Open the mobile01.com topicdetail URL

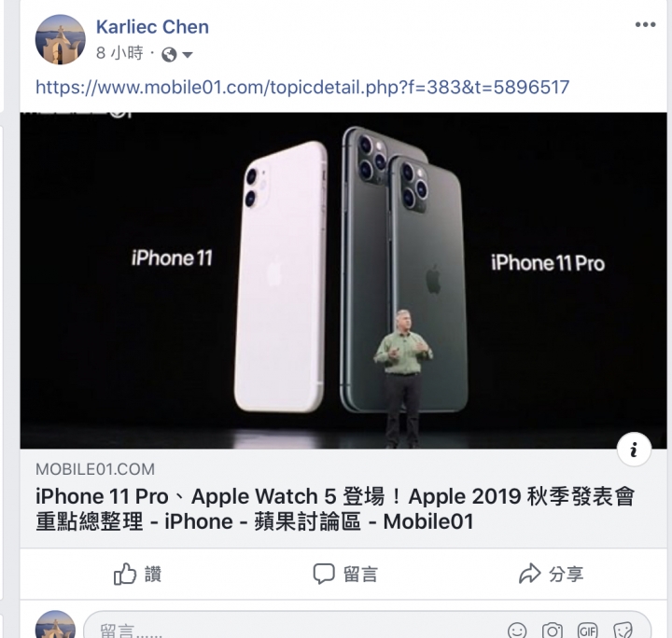point(302,88)
